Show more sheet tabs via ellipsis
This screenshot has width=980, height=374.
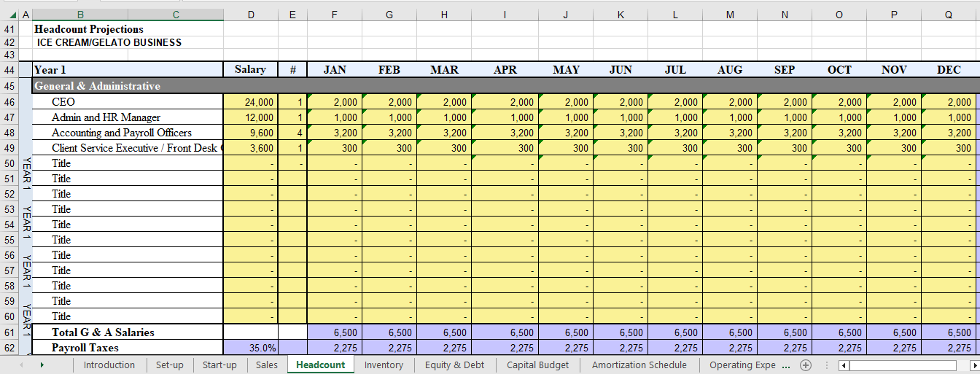[x=786, y=365]
